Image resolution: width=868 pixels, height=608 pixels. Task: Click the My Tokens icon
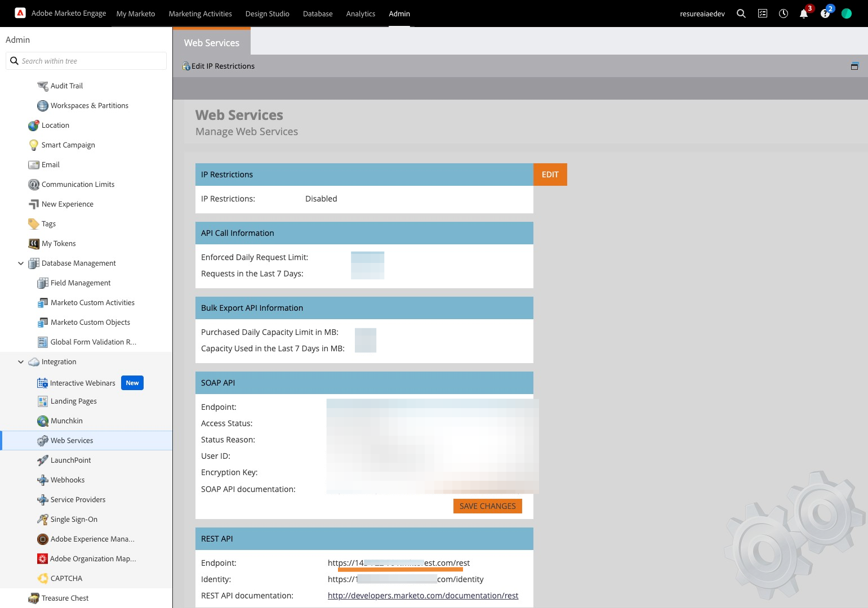(x=34, y=244)
